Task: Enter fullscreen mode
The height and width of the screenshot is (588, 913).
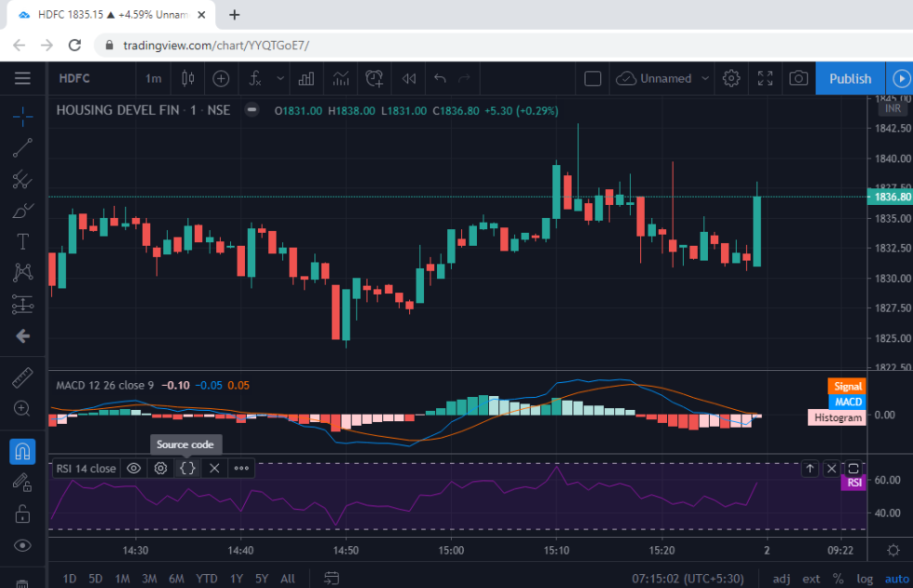Action: pyautogui.click(x=765, y=78)
